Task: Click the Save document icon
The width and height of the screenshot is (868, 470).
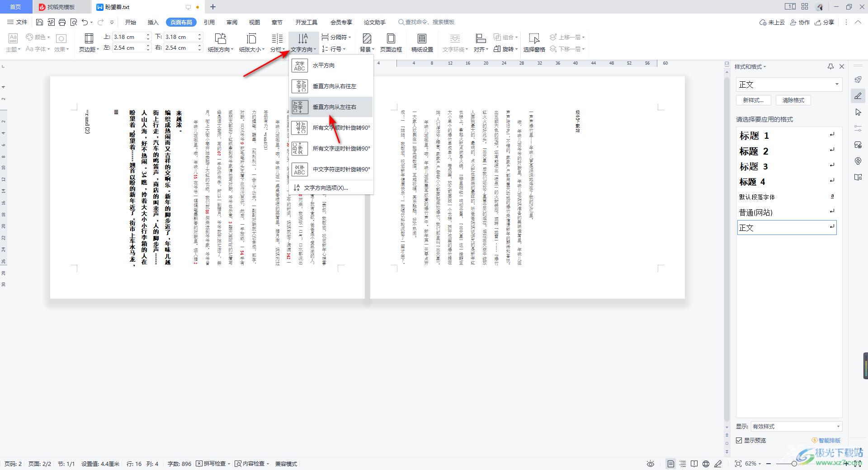Action: 39,22
